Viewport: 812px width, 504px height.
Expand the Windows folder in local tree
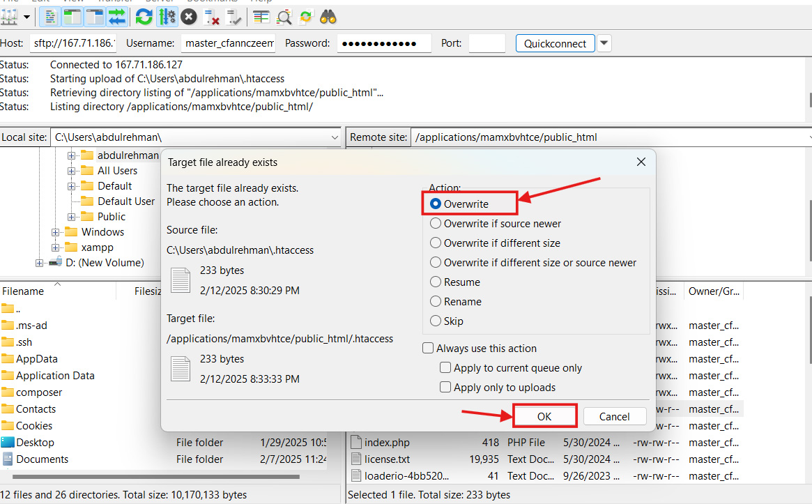(56, 232)
